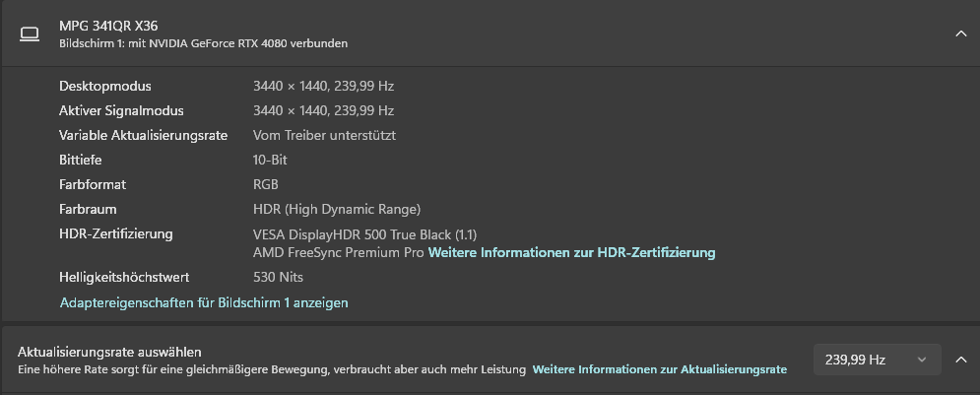
Task: Click the Farbformat label
Action: 93,184
